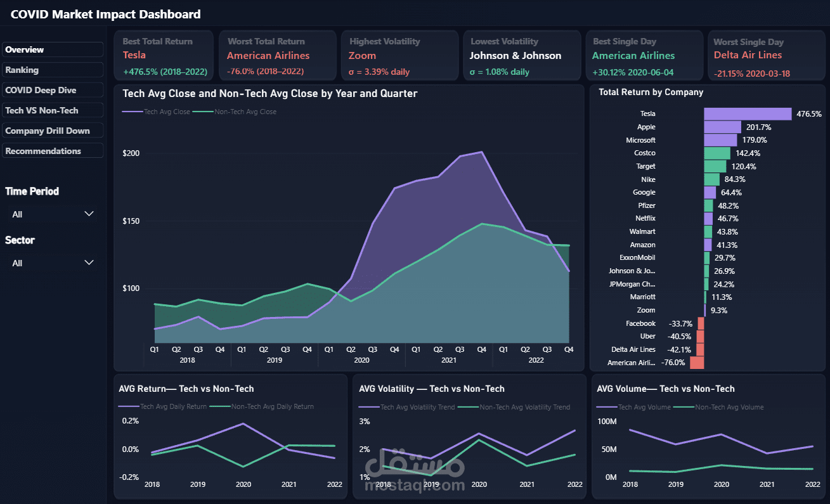Click the AVG Volatility chart title
Image resolution: width=830 pixels, height=504 pixels.
[432, 389]
